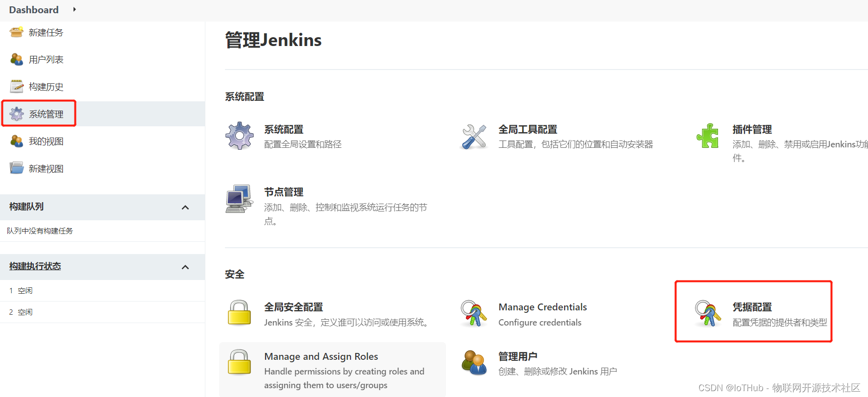Click the 节点管理 computer monitor icon
The width and height of the screenshot is (868, 397).
pos(239,199)
